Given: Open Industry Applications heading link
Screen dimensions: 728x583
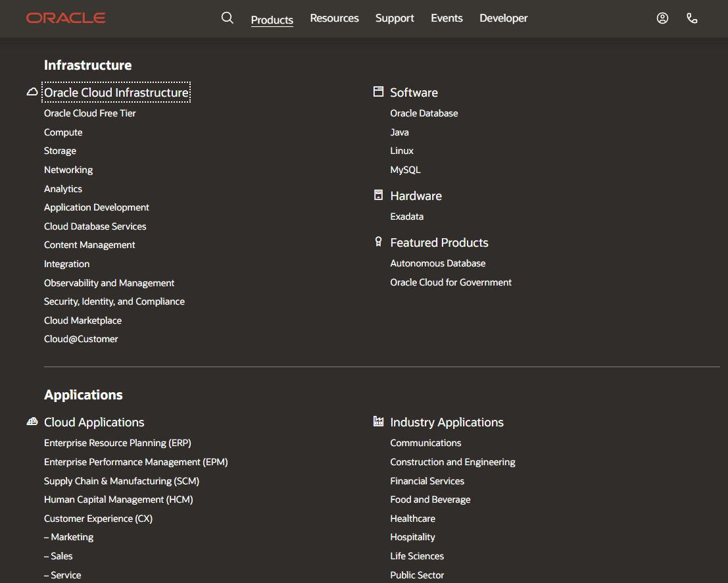Looking at the screenshot, I should tap(447, 422).
